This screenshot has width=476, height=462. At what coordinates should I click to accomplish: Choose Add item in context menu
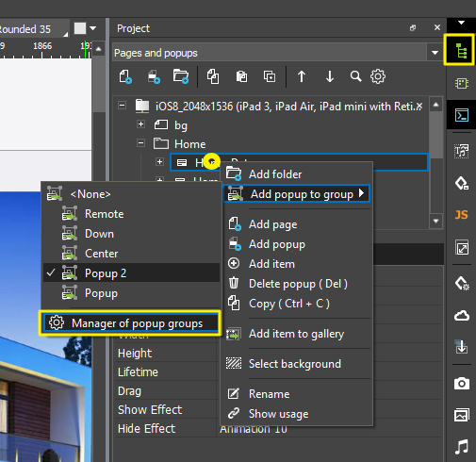297,264
